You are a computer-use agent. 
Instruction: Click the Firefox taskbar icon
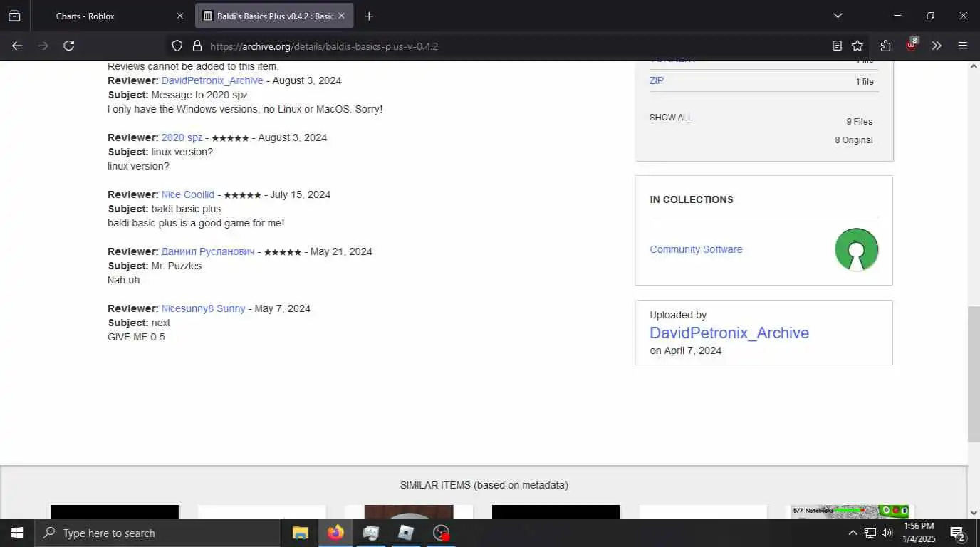pos(335,533)
